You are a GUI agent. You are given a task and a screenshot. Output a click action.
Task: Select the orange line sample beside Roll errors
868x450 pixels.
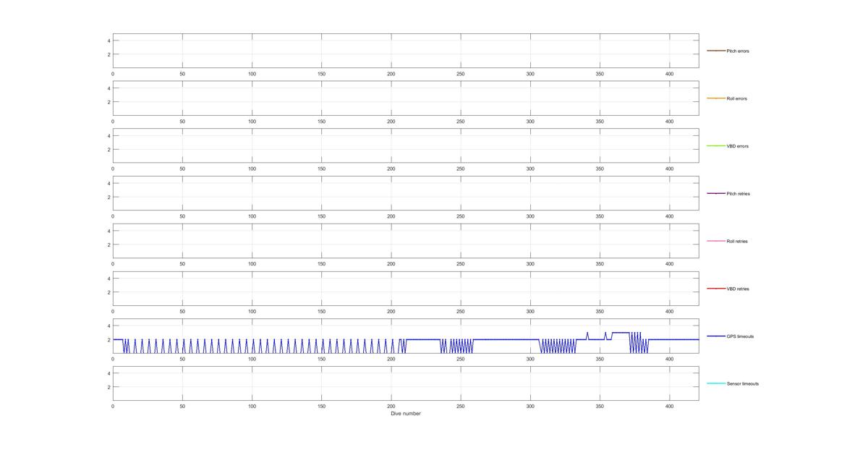[716, 98]
